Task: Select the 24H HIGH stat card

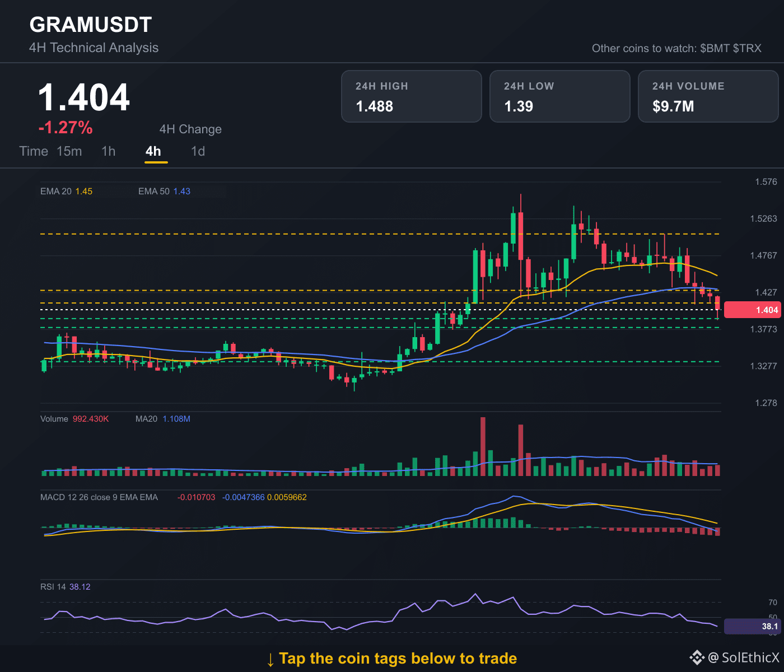Action: point(412,96)
